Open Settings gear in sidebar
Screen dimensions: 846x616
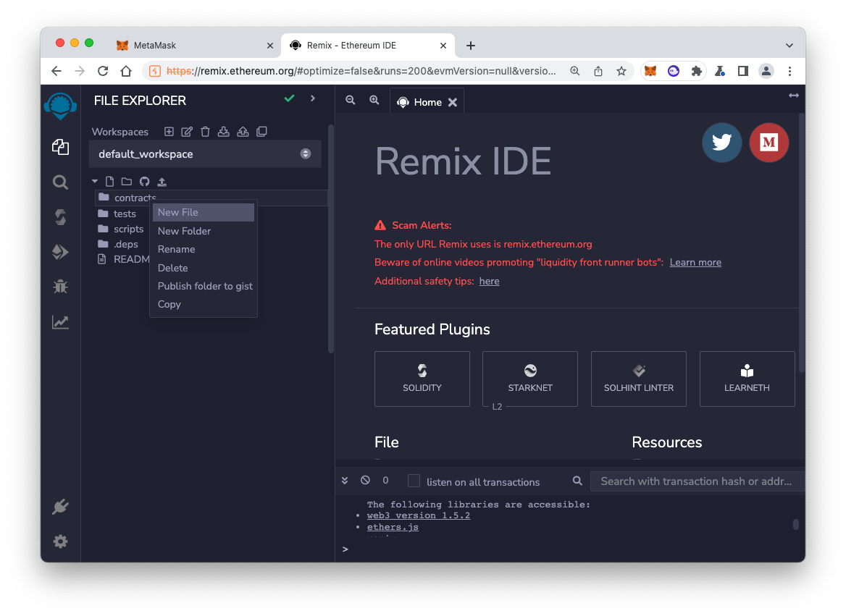[61, 541]
